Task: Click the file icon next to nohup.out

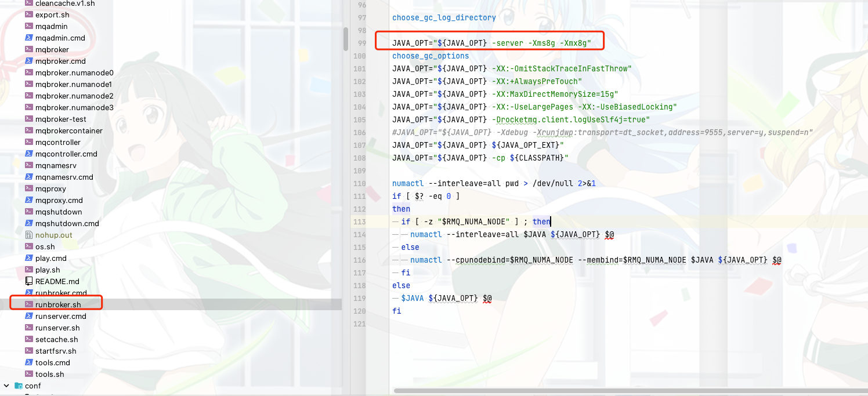Action: coord(28,235)
